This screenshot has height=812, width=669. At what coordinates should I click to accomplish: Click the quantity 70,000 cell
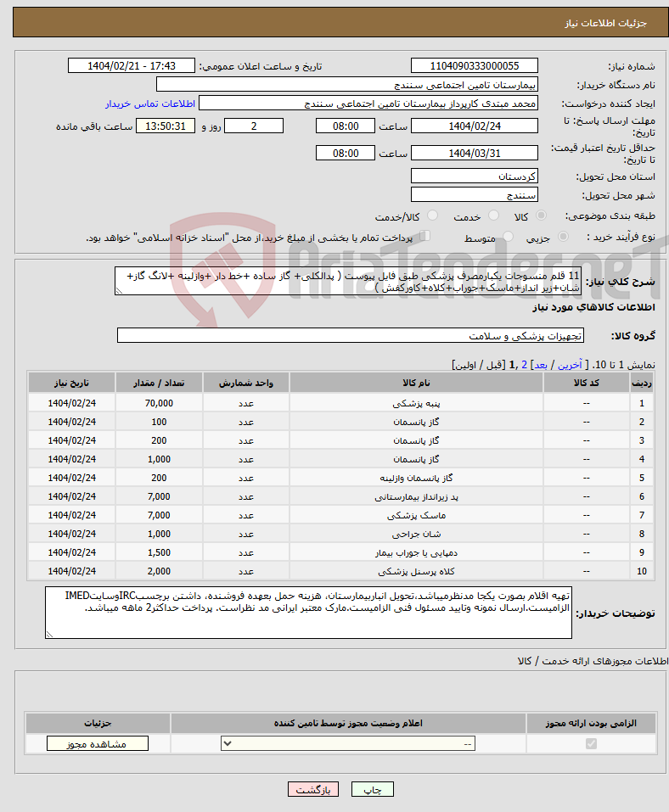(159, 403)
